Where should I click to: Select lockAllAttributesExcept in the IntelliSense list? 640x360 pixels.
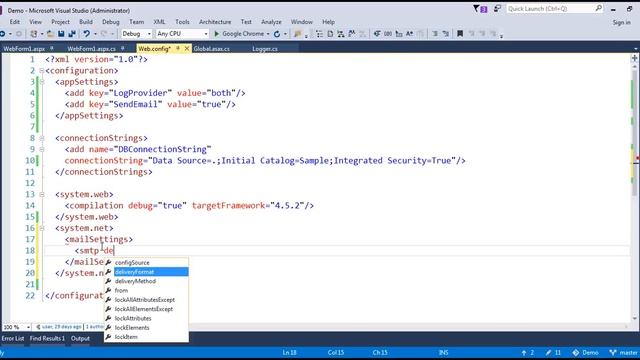tap(146, 300)
